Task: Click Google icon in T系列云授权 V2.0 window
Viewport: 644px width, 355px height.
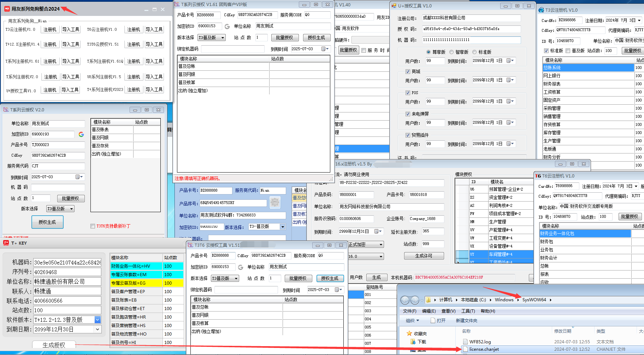Action: coord(81,134)
